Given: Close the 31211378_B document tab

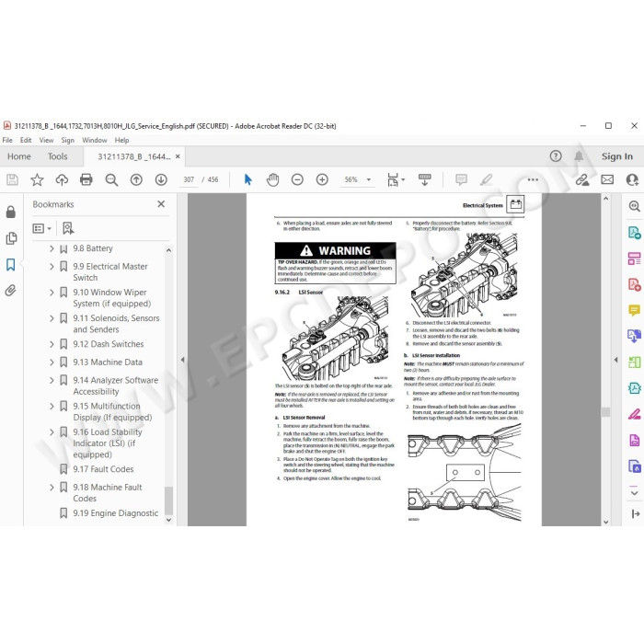Looking at the screenshot, I should coord(178,156).
